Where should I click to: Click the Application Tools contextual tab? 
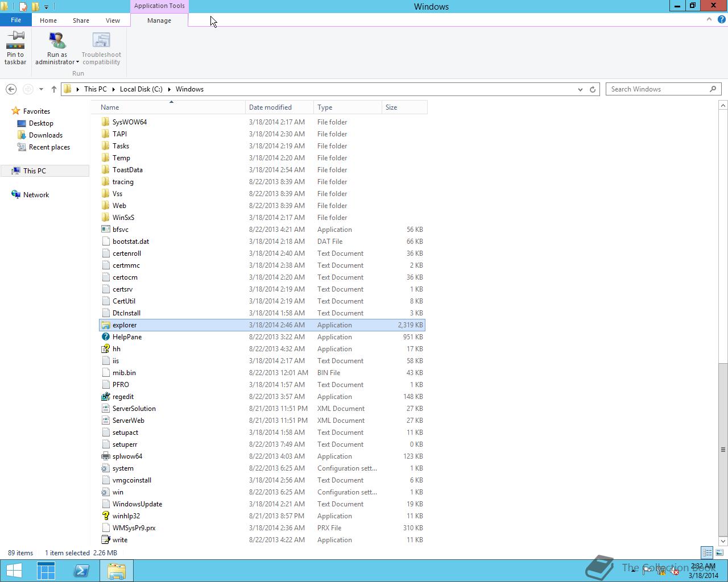pos(159,6)
